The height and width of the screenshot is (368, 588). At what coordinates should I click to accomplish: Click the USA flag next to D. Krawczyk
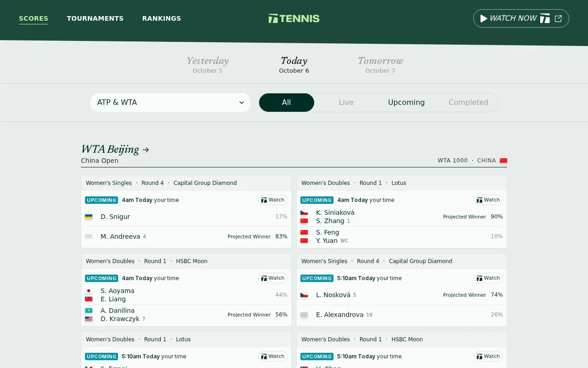tap(89, 319)
